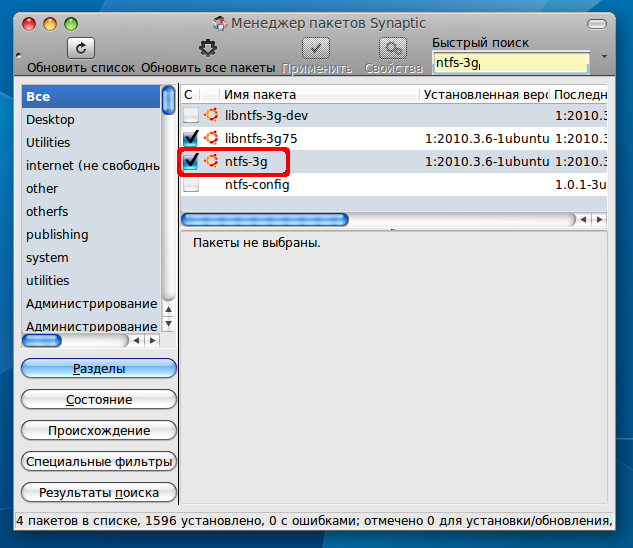633x548 pixels.
Task: Sort by 'Последняя' version column header
Action: 579,94
